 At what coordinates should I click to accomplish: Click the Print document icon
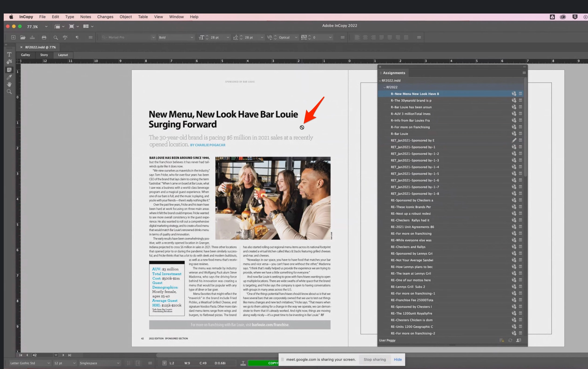click(44, 37)
